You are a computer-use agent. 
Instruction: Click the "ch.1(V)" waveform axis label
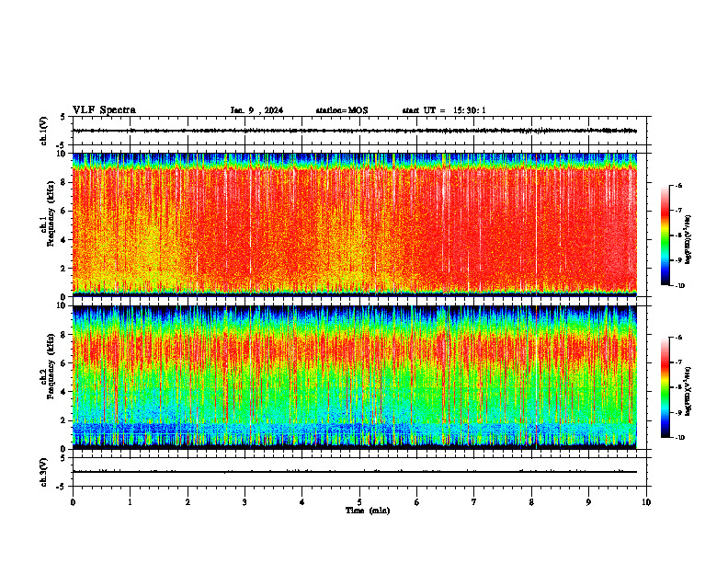(x=44, y=131)
